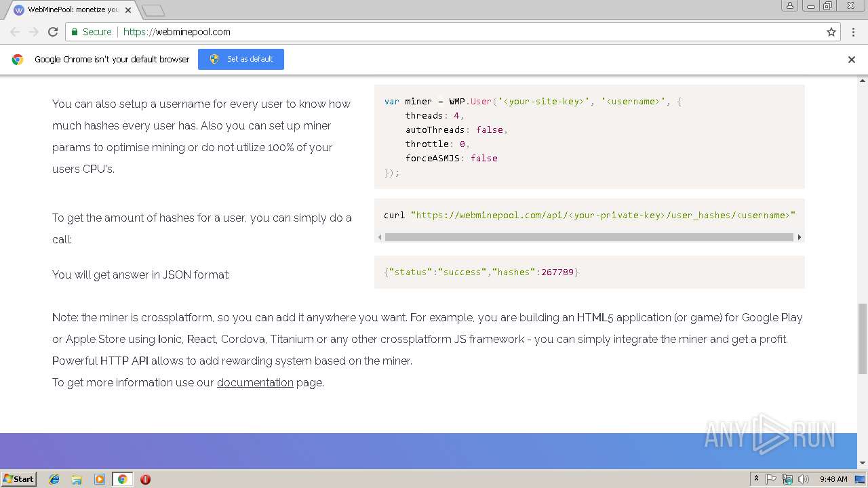The width and height of the screenshot is (868, 488).
Task: Click the 'var miner = WMP.User' code line
Action: click(533, 101)
